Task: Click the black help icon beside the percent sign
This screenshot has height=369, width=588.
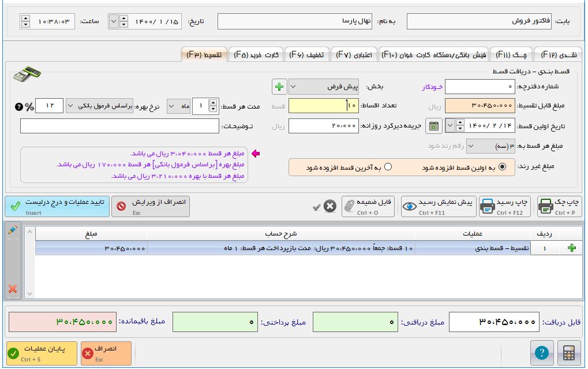Action: (18, 106)
